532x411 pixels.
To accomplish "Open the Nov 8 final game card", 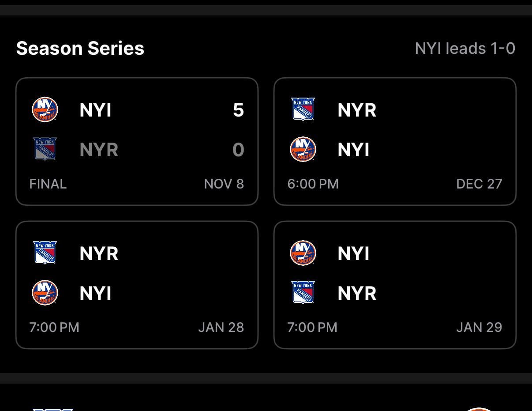I will click(x=137, y=141).
